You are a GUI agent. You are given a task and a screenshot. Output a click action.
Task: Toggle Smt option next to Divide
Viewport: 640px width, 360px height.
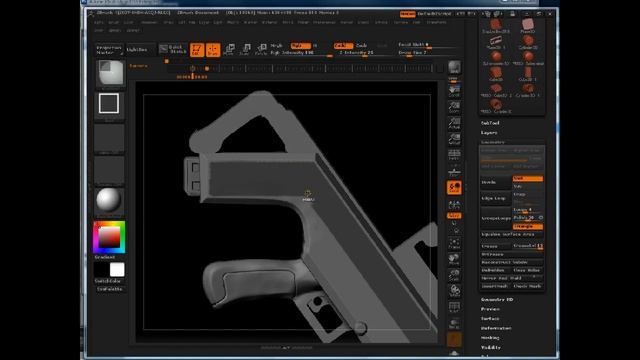click(528, 179)
